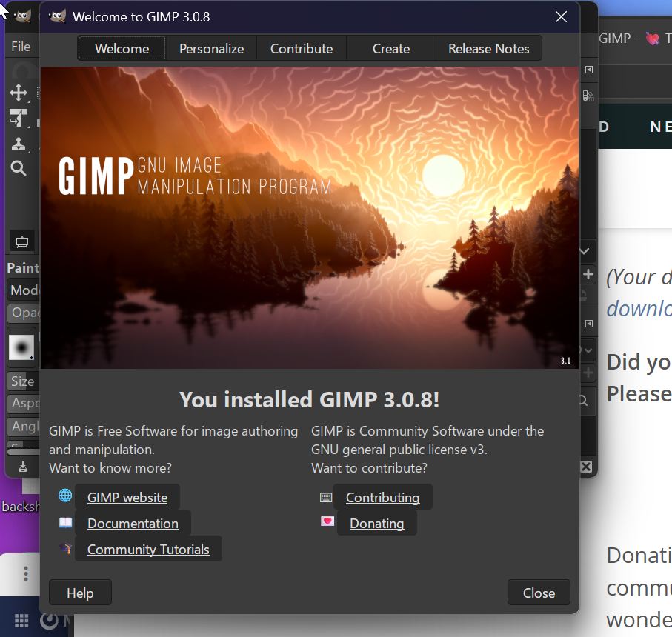672x637 pixels.
Task: Adjust the Opacity slider in tool options
Action: pyautogui.click(x=24, y=313)
